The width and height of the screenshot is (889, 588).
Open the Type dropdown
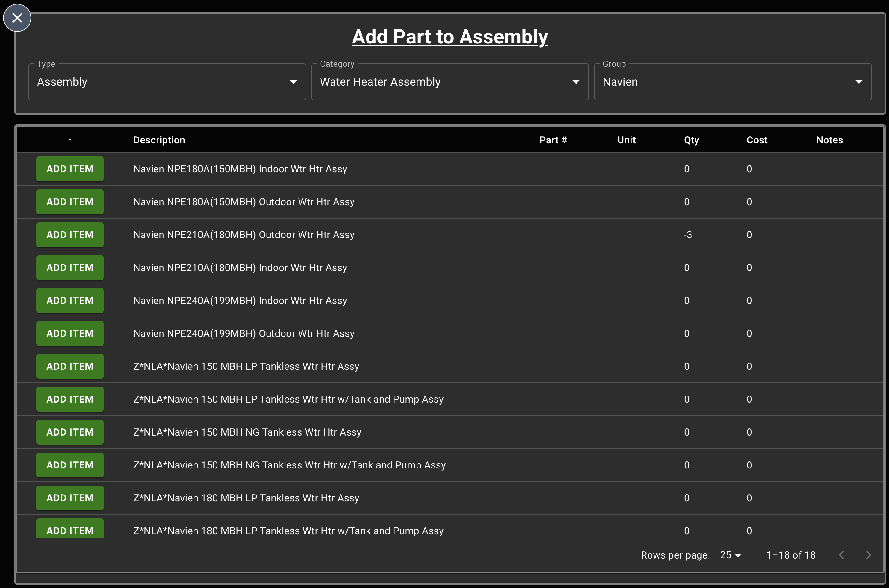[293, 82]
